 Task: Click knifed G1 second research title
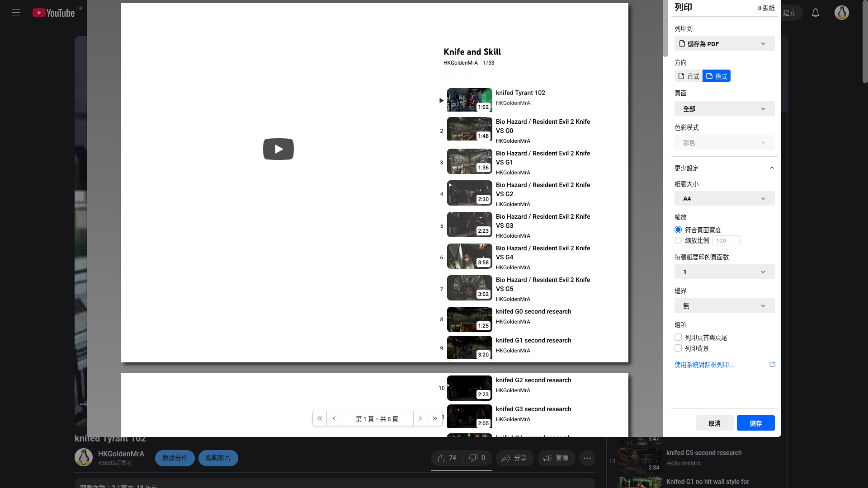tap(533, 340)
